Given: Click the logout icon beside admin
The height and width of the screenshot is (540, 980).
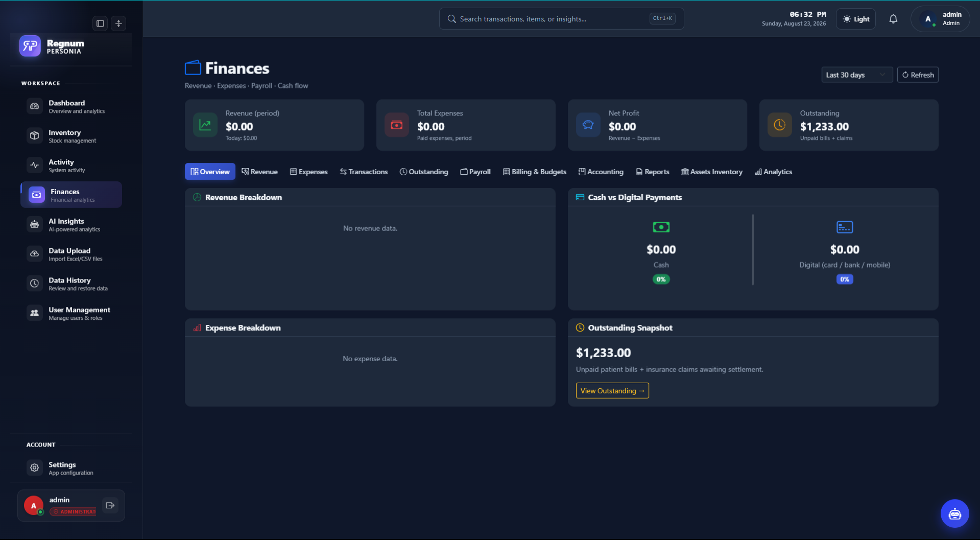Looking at the screenshot, I should [x=110, y=505].
